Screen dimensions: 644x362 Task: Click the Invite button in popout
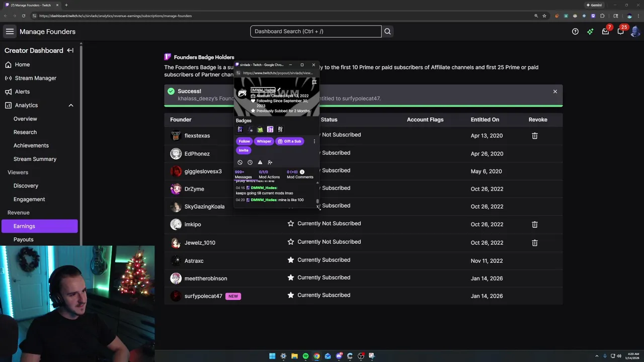point(244,150)
